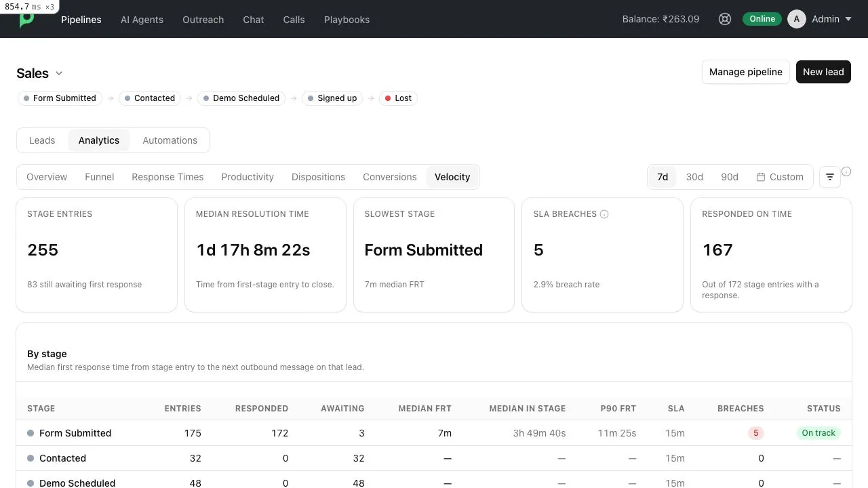This screenshot has width=868, height=488.
Task: Open the support lifebuoy icon
Action: [x=725, y=19]
